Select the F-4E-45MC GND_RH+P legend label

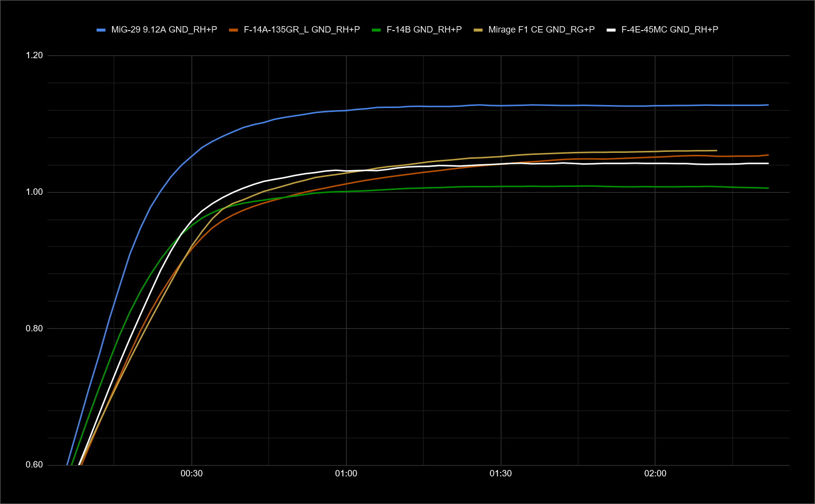pyautogui.click(x=669, y=30)
